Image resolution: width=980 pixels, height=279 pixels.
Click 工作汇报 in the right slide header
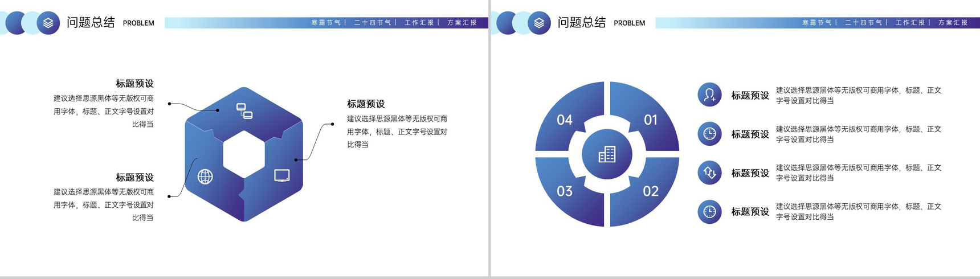click(x=910, y=23)
